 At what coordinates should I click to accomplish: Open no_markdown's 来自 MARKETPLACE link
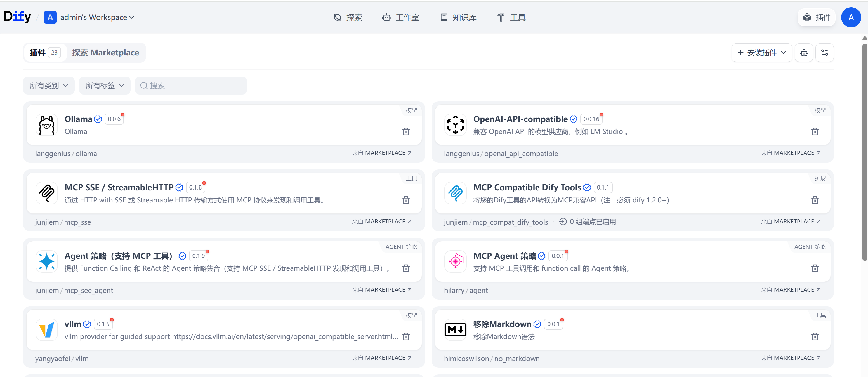pos(791,358)
